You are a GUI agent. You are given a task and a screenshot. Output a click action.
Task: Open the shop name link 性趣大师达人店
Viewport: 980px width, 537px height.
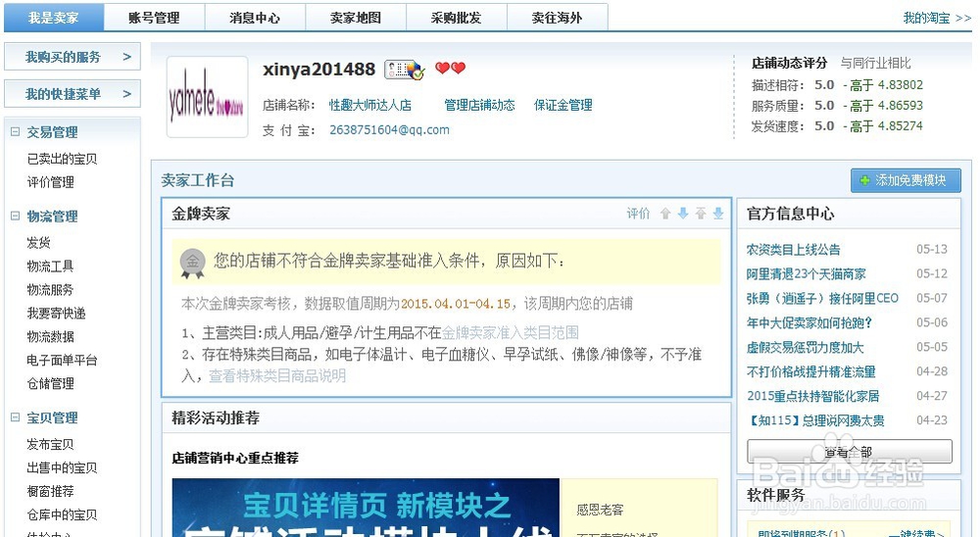370,105
